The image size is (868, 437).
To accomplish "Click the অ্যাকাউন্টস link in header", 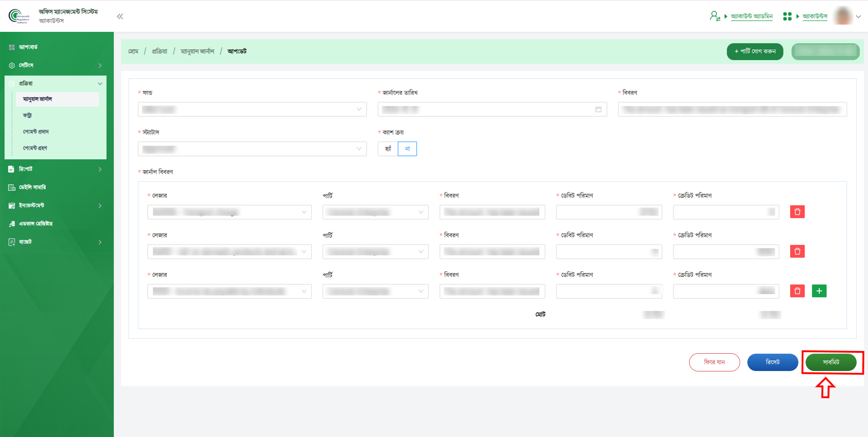I will (815, 16).
